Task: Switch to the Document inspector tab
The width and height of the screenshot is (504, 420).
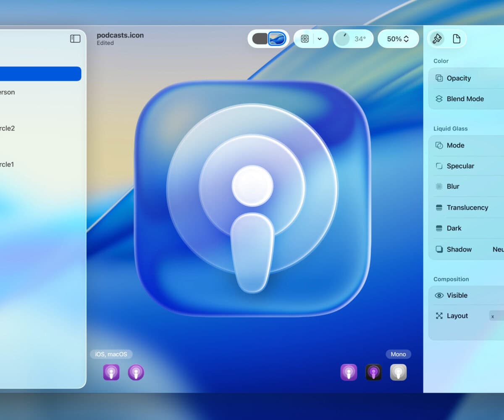Action: pyautogui.click(x=457, y=39)
